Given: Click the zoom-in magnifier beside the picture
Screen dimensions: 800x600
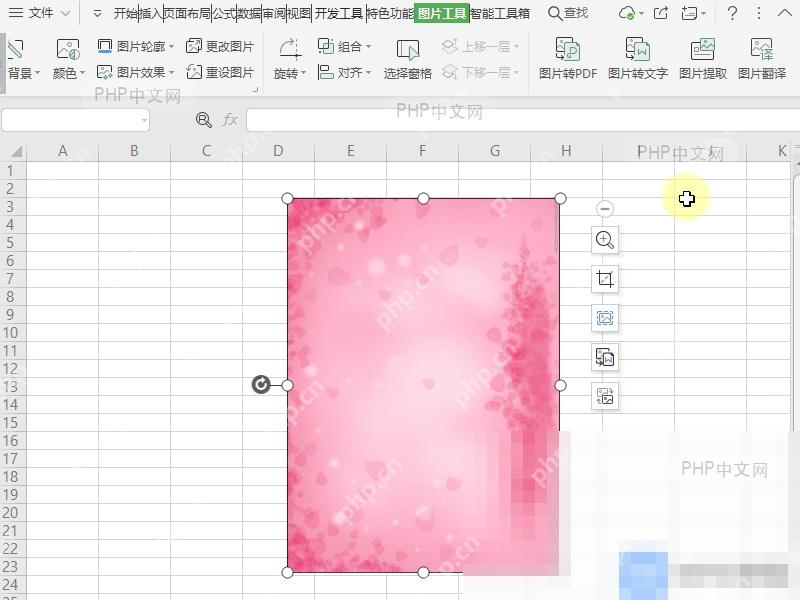Looking at the screenshot, I should click(x=605, y=240).
